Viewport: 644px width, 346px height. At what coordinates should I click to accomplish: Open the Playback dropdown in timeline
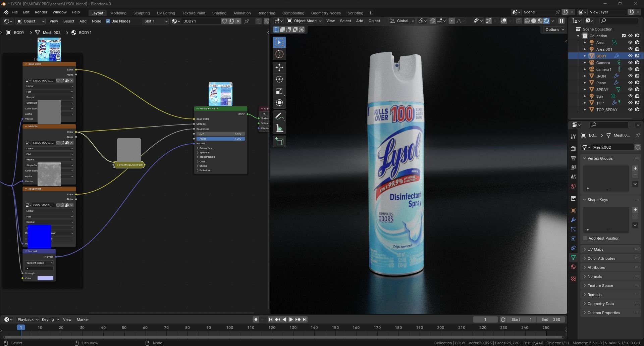(x=28, y=319)
